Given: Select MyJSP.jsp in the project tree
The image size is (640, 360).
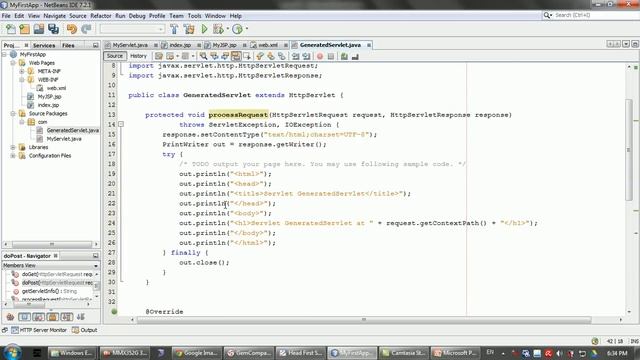Looking at the screenshot, I should 49,97.
